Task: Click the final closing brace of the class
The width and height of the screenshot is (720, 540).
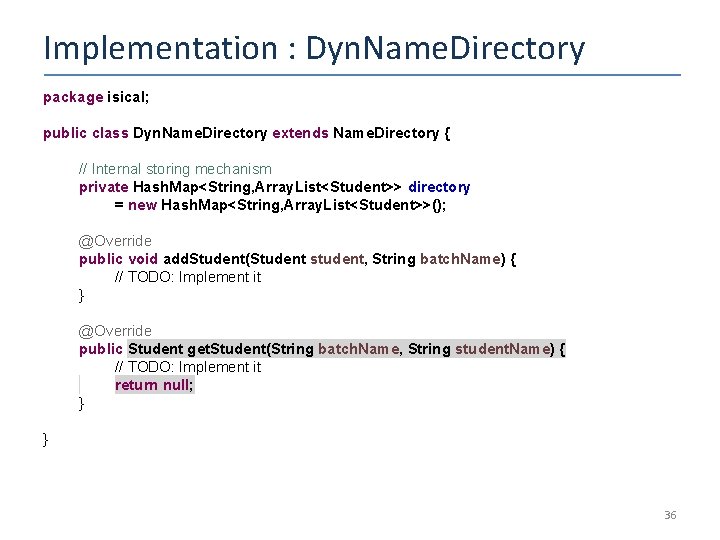Action: 45,439
